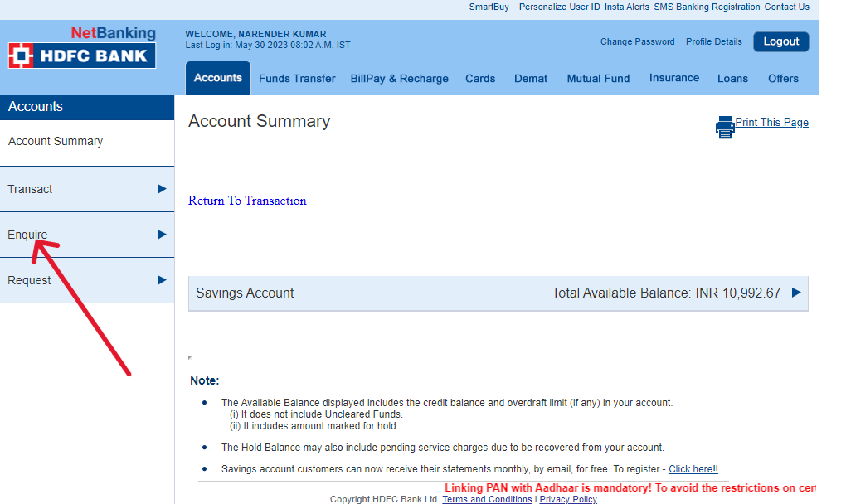
Task: Open the Request sidebar item
Action: click(x=87, y=280)
